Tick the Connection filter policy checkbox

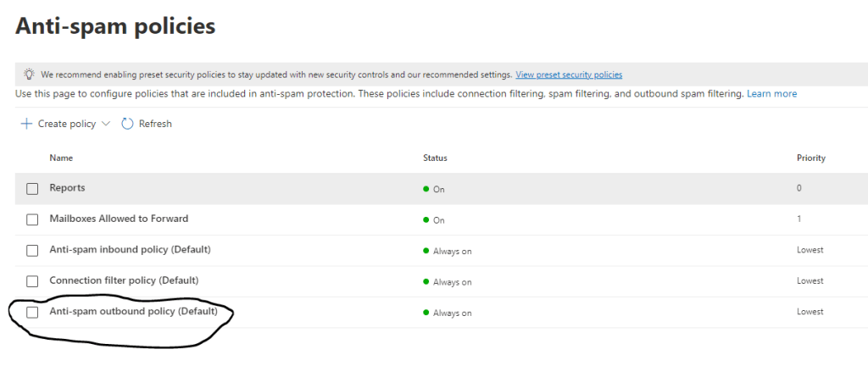pyautogui.click(x=32, y=282)
